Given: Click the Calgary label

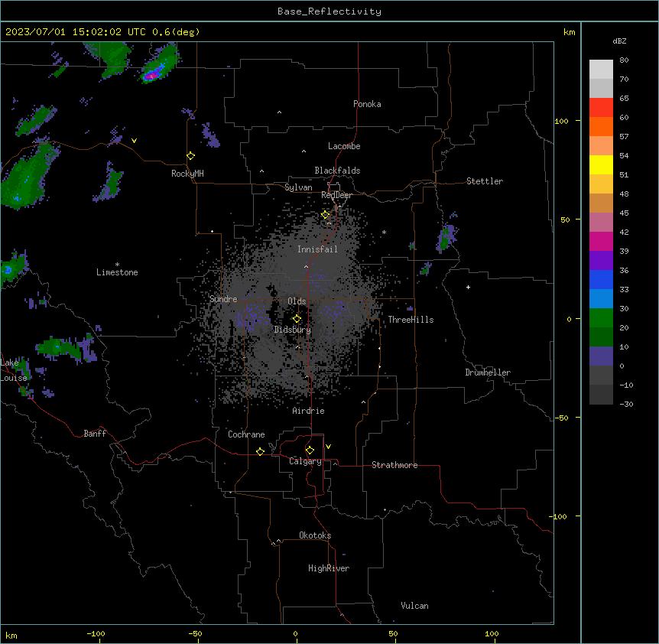Looking at the screenshot, I should coord(305,461).
